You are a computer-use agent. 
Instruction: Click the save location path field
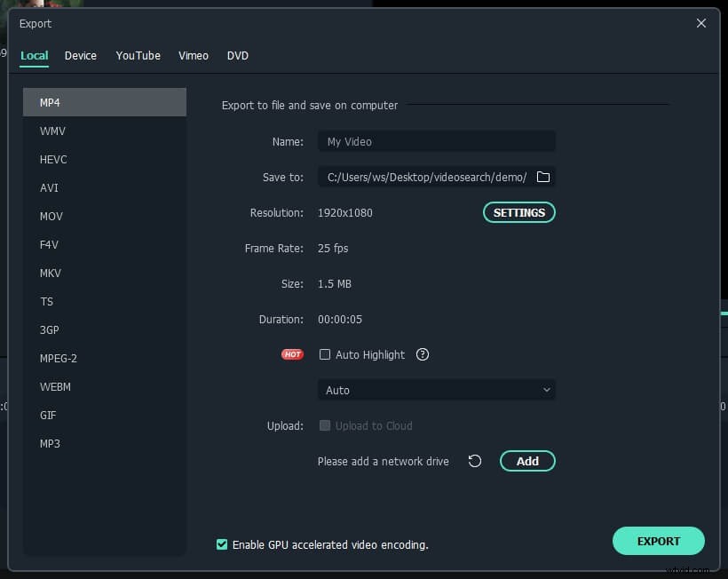[426, 177]
